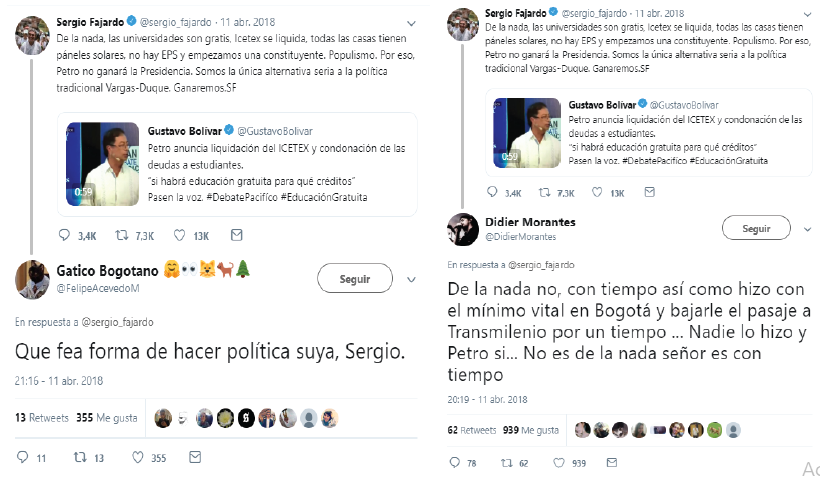Open Gatico Bogotano's profile picture
This screenshot has width=820, height=481.
34,280
